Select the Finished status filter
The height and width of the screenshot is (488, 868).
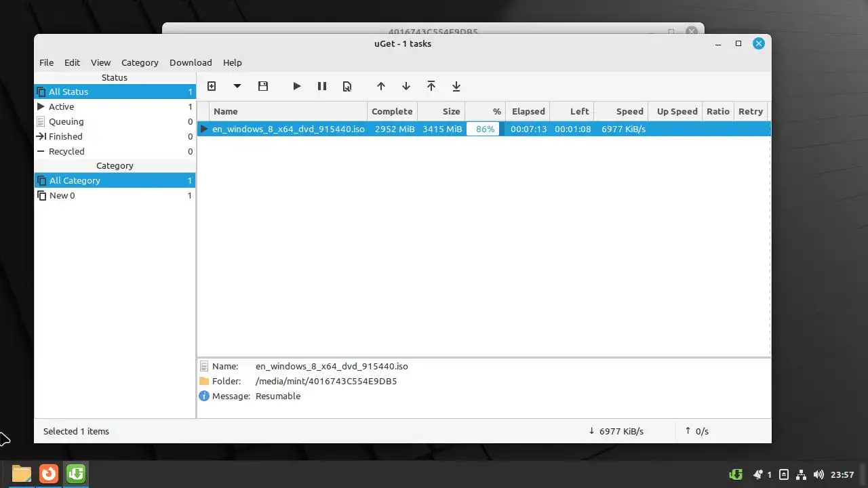coord(115,136)
